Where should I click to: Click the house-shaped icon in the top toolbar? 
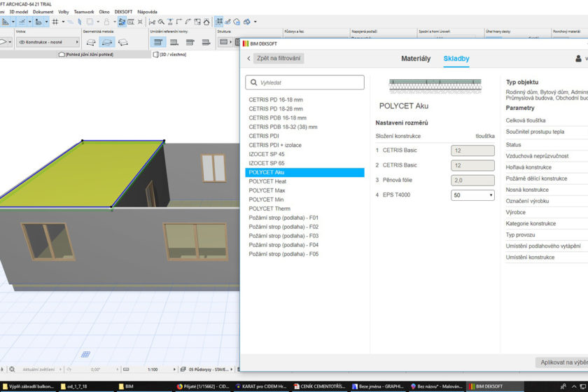coord(206,22)
